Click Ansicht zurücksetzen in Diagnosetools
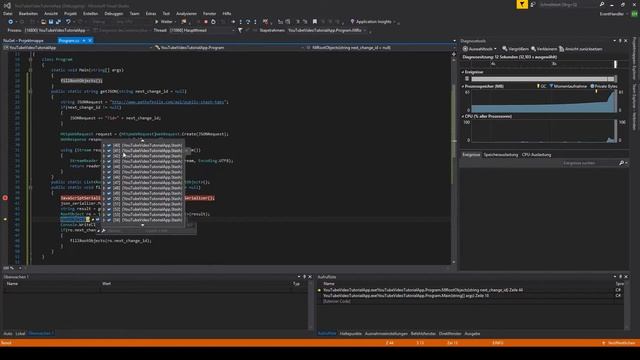Image resolution: width=640 pixels, height=360 pixels. click(x=580, y=49)
